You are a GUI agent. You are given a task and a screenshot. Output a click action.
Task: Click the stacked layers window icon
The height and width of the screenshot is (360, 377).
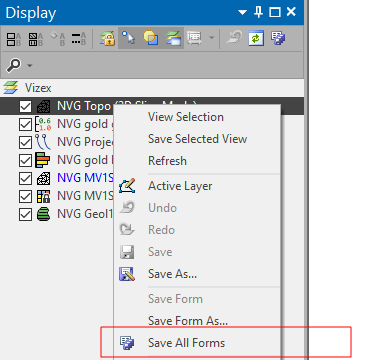click(x=173, y=38)
